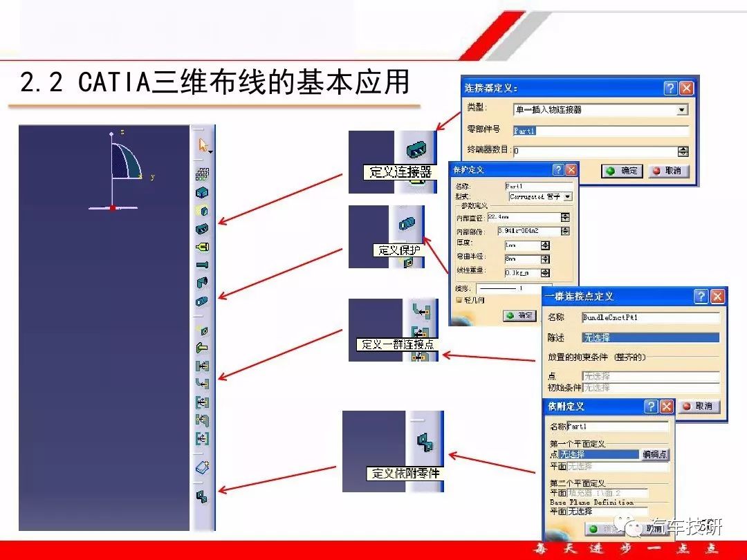Select Define Connector icon in vertical toolbar
This screenshot has height=560, width=747.
pyautogui.click(x=202, y=229)
